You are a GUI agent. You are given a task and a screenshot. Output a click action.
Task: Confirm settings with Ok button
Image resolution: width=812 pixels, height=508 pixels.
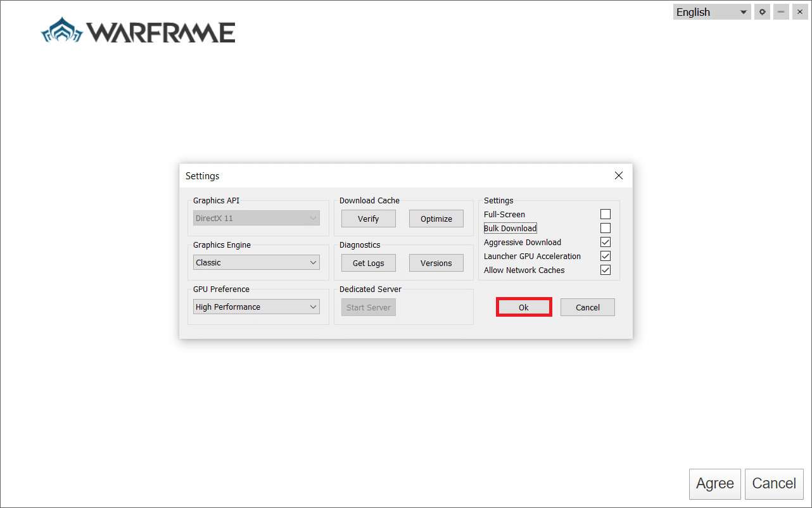pyautogui.click(x=524, y=307)
